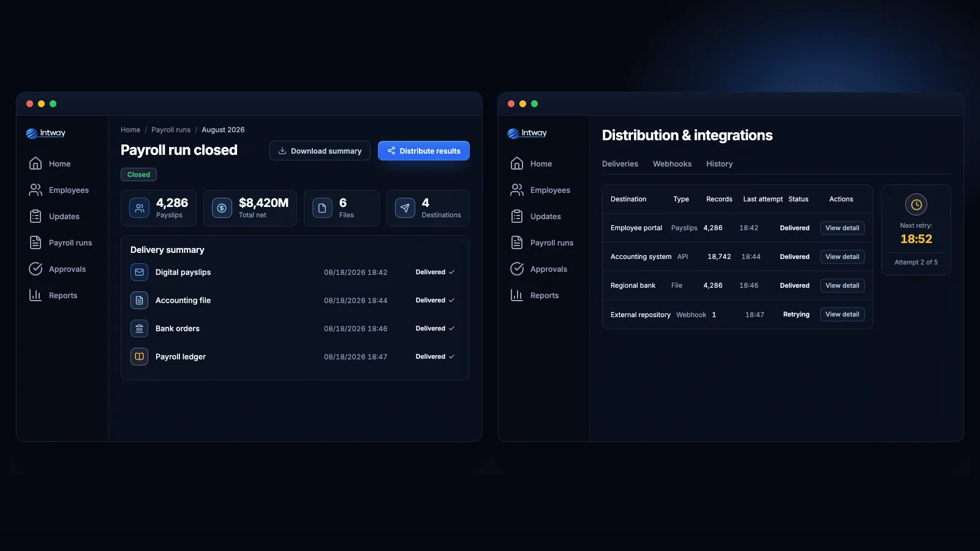980x551 pixels.
Task: Click Approvals checkmark icon in left window sidebar
Action: 36,269
